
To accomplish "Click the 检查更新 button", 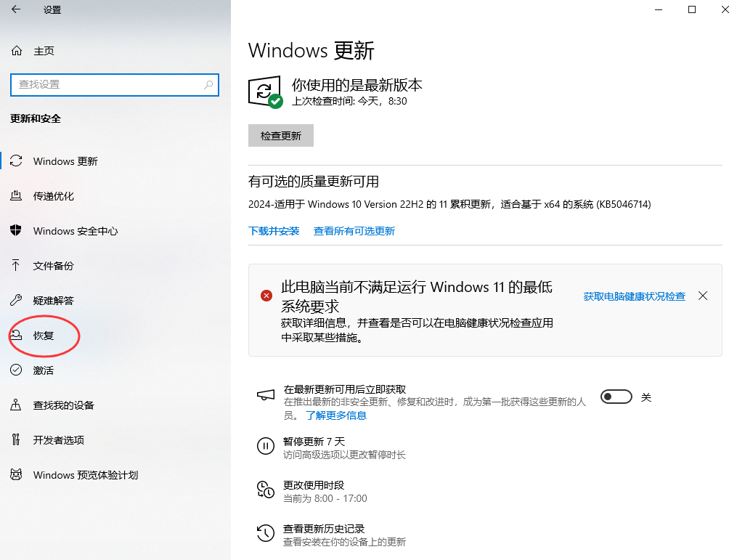I will coord(280,136).
